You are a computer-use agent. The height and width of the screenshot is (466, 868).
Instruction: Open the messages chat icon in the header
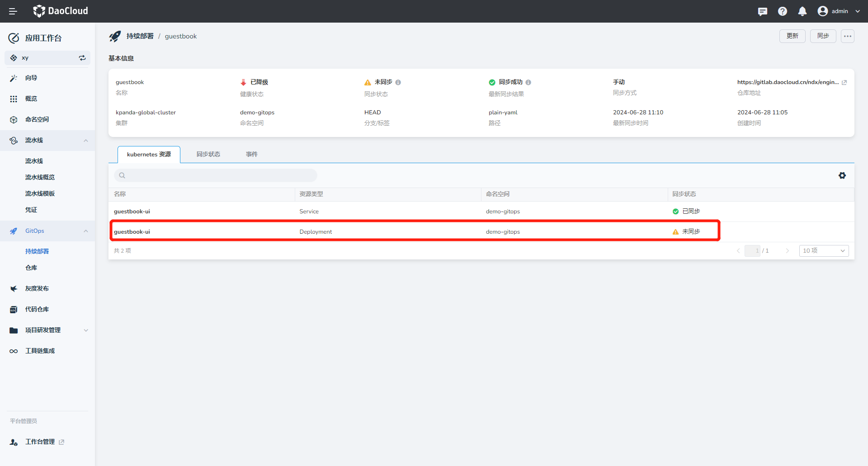coord(762,11)
